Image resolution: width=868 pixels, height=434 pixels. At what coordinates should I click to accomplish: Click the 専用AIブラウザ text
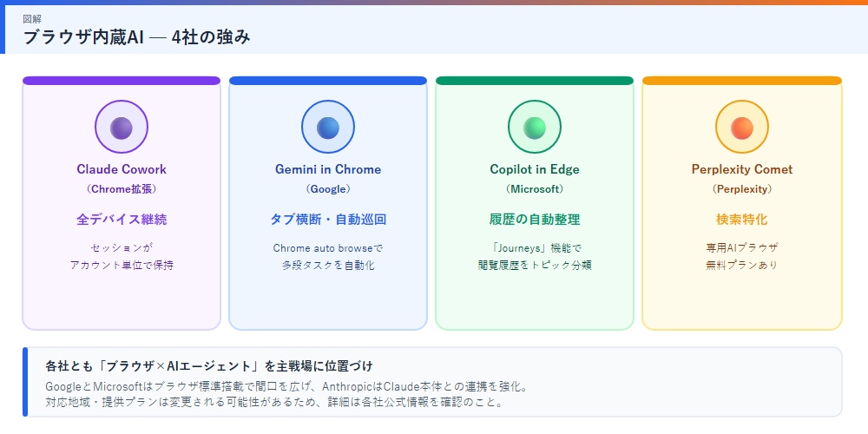pyautogui.click(x=742, y=247)
